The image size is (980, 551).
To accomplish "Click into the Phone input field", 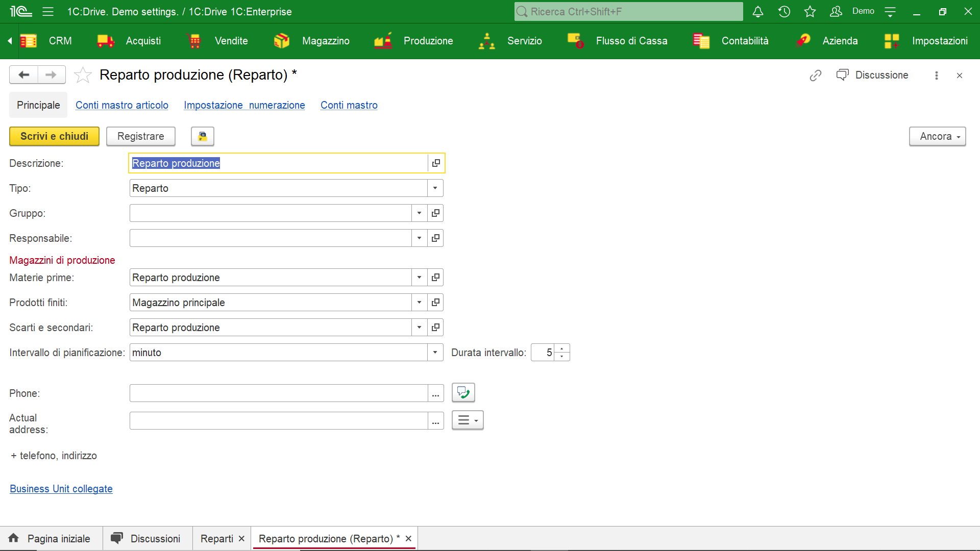I will point(279,393).
